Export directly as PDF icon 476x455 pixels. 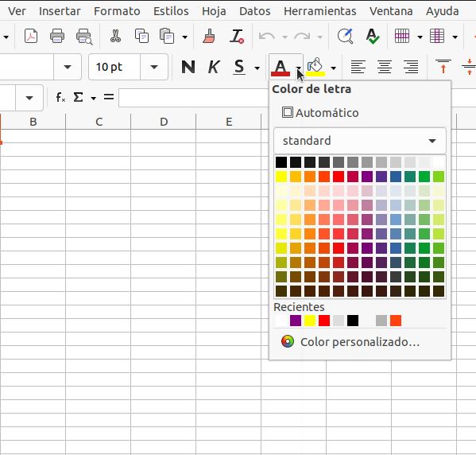[31, 37]
